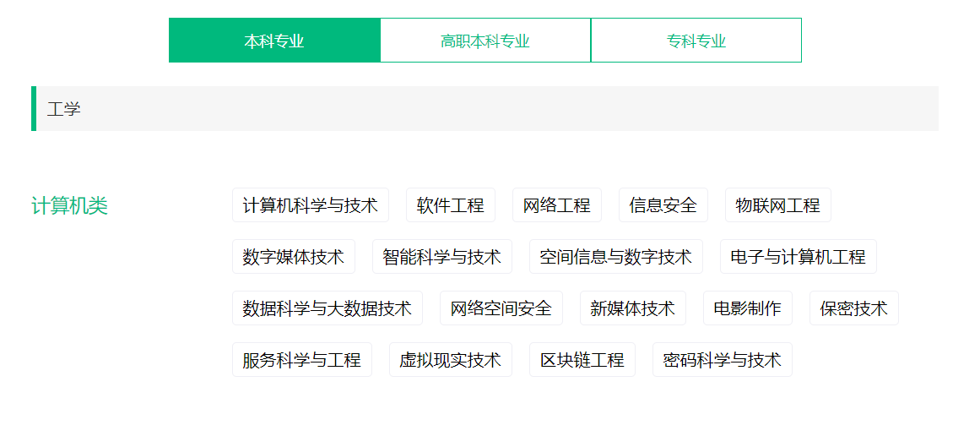Open the 软件工程 major
Screen dimensions: 980x447
click(x=450, y=205)
